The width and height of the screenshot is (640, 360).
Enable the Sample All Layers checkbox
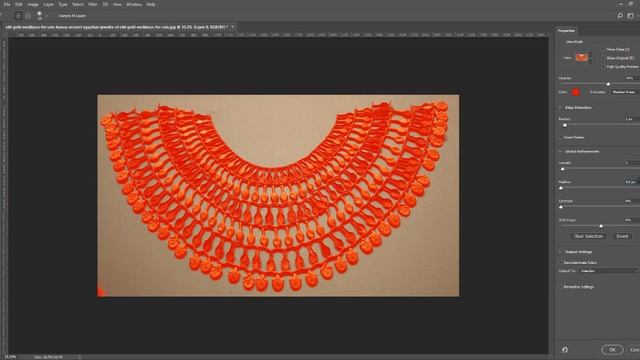pos(55,16)
